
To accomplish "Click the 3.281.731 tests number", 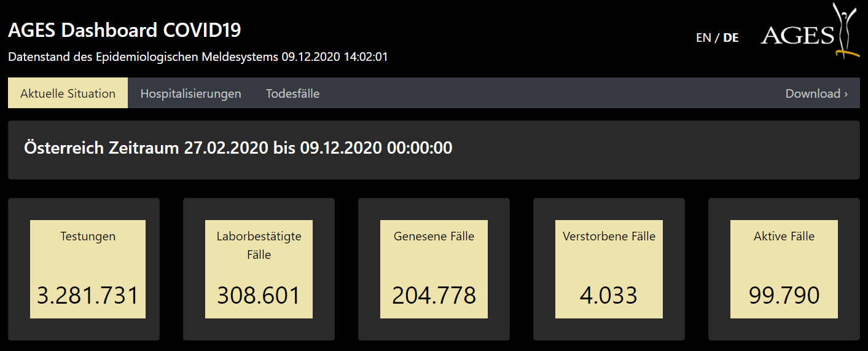I will [x=88, y=296].
